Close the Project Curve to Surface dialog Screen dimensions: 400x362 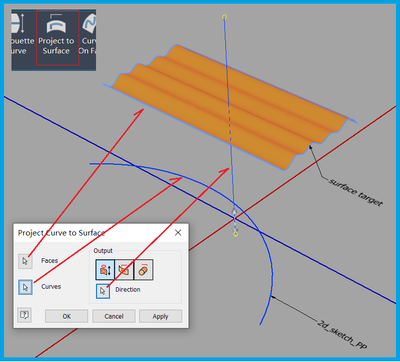[x=178, y=233]
